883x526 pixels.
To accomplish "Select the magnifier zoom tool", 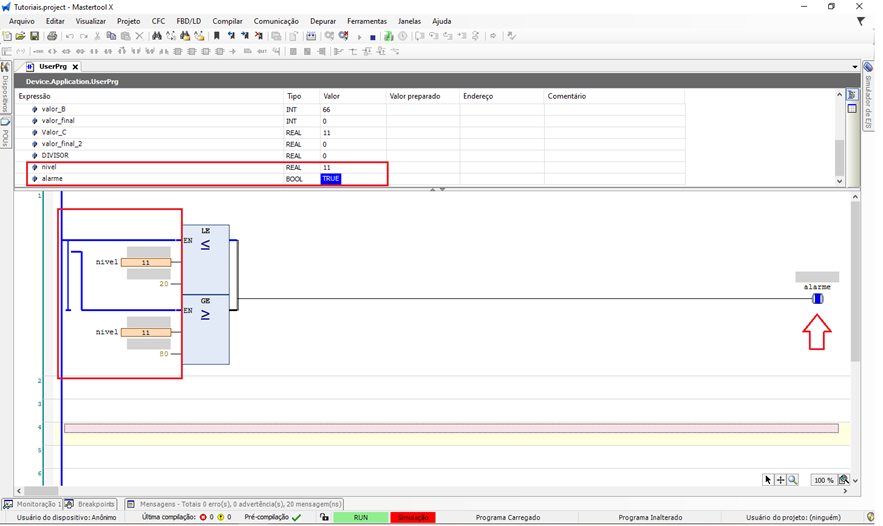I will [x=793, y=480].
